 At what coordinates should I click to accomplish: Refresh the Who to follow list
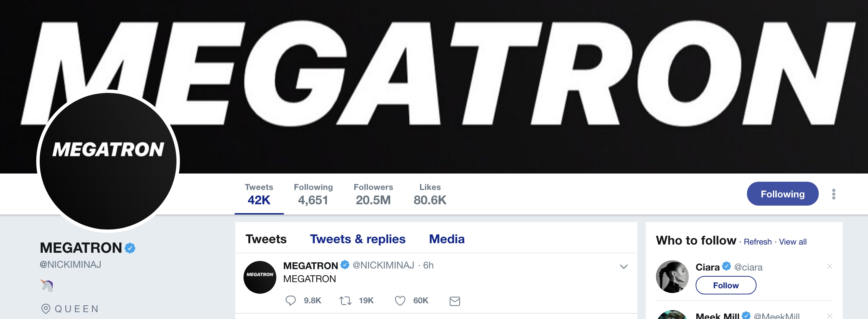(x=758, y=242)
